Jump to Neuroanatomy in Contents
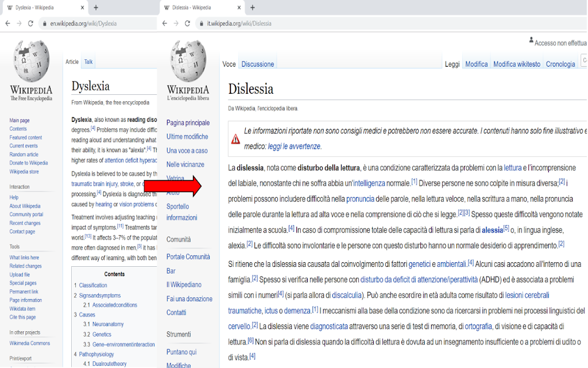588x368 pixels. click(108, 324)
